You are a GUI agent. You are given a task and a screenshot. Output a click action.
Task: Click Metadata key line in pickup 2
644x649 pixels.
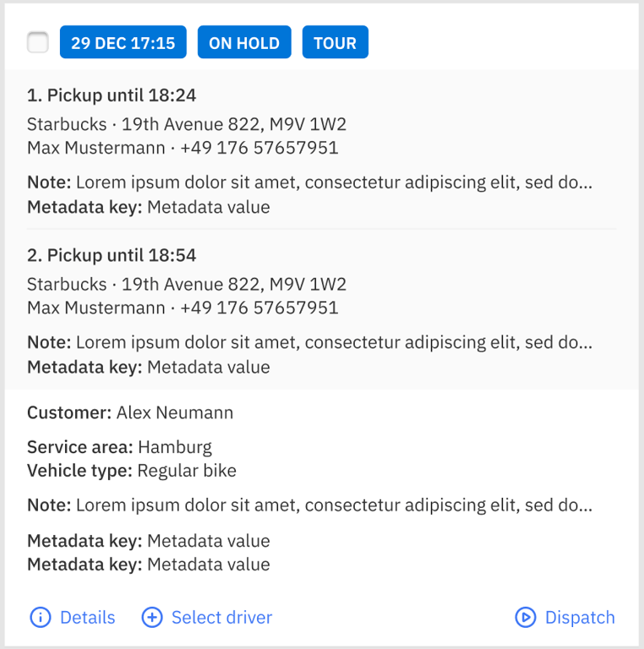148,367
